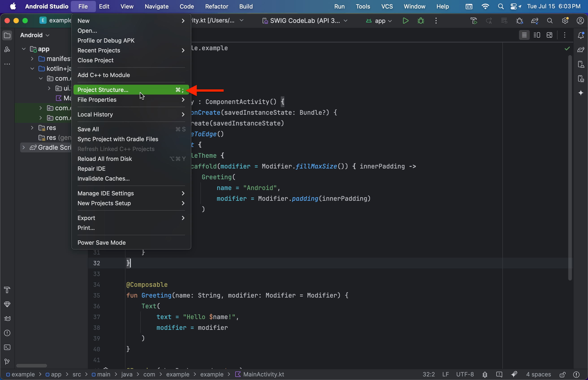Select Project Structure... menu item

click(103, 90)
